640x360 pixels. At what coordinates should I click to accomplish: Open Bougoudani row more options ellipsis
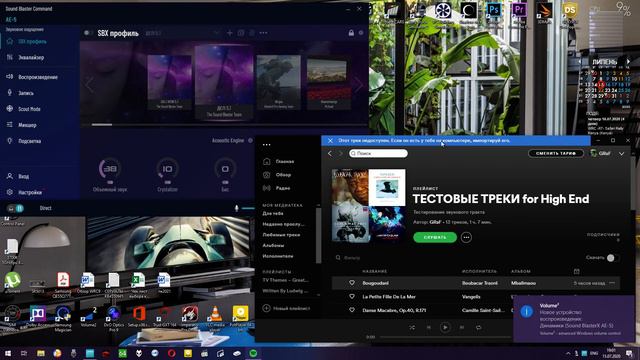point(612,283)
